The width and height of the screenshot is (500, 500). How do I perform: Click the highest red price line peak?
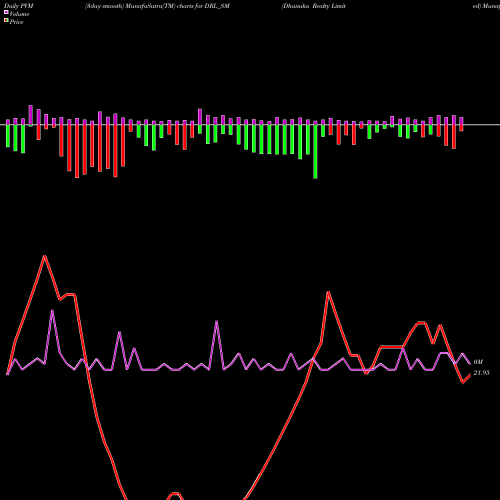[x=44, y=256]
